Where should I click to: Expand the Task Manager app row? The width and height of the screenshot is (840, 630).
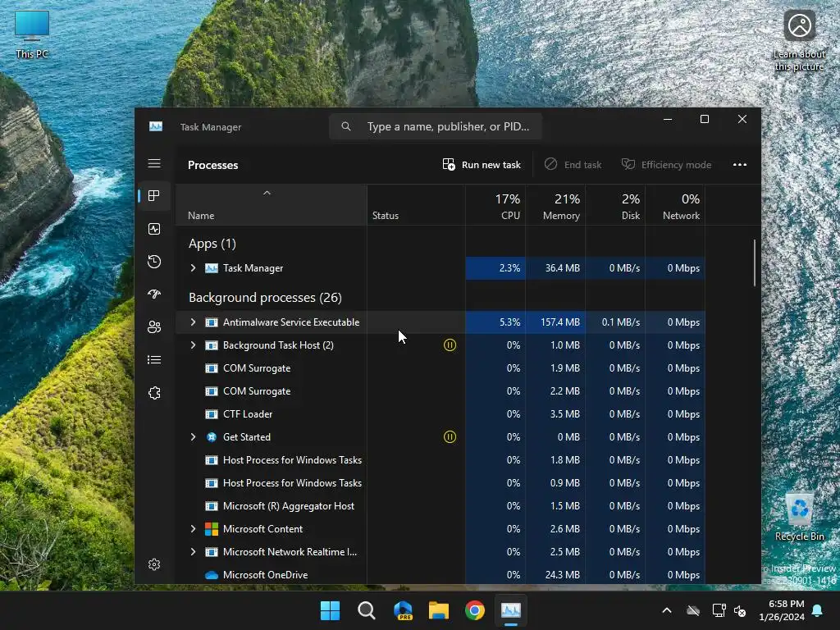click(194, 268)
